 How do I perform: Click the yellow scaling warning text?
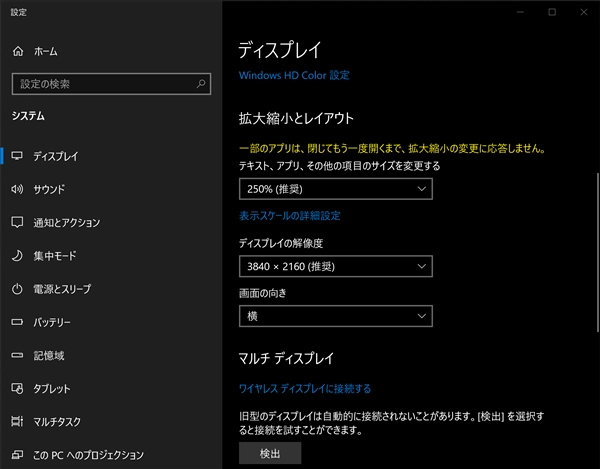392,148
